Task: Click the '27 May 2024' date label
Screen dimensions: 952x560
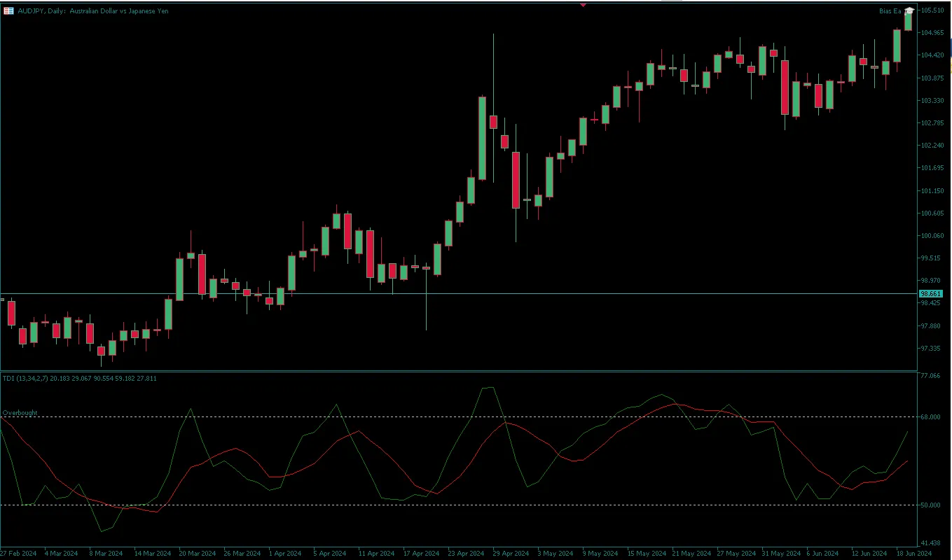Action: coord(736,554)
